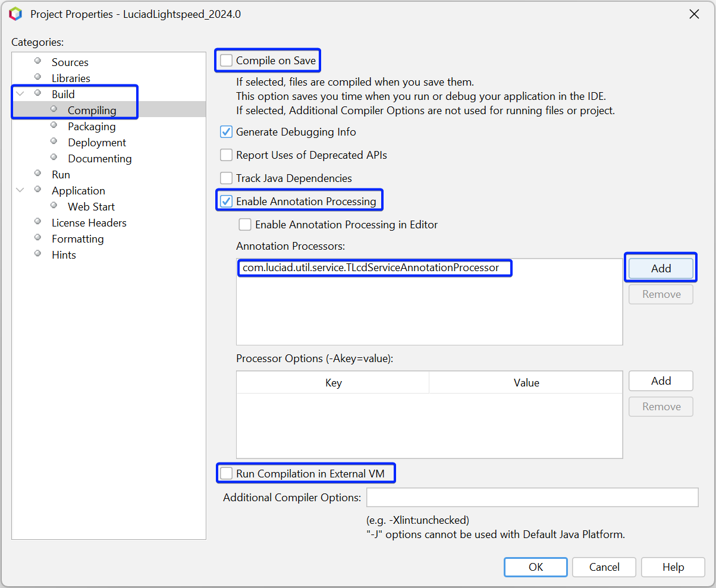Enable Track Java Dependencies checkbox
716x588 pixels.
click(x=226, y=178)
